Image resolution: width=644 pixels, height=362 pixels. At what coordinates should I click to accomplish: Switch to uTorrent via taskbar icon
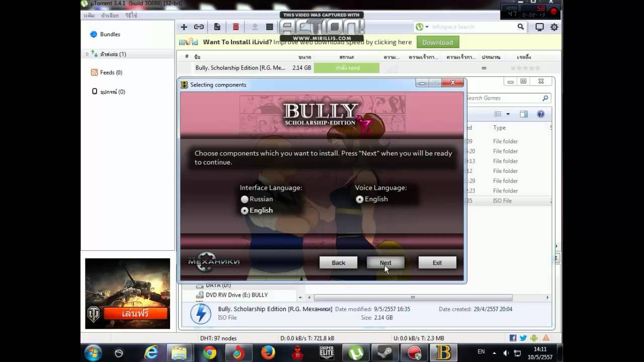click(356, 353)
